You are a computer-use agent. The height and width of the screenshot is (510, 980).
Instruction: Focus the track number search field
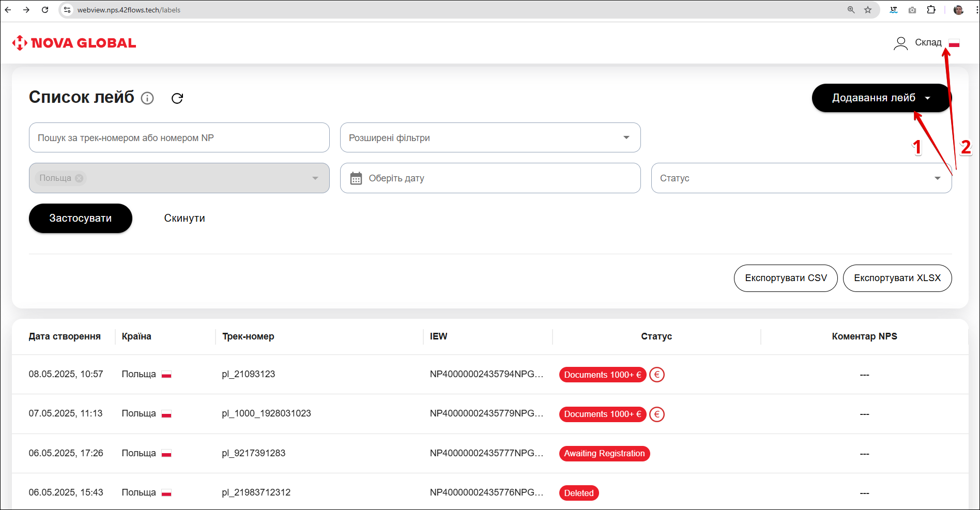pyautogui.click(x=179, y=137)
